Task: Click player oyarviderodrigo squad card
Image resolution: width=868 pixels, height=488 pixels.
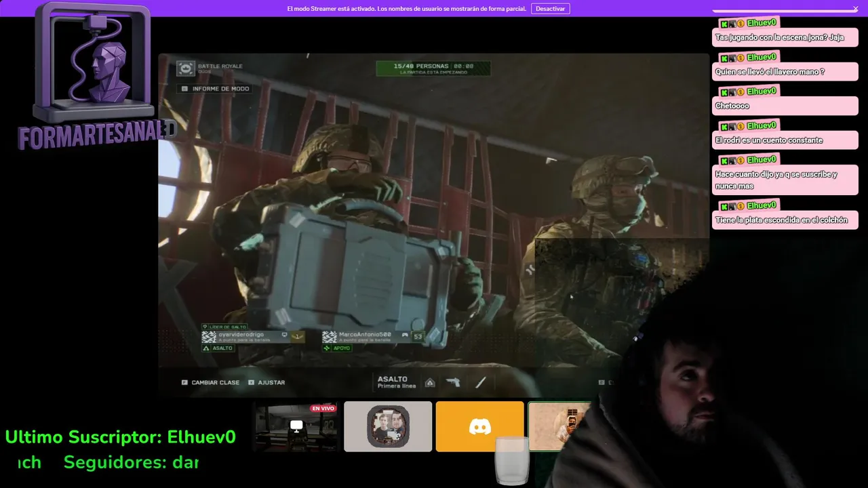Action: coord(253,337)
